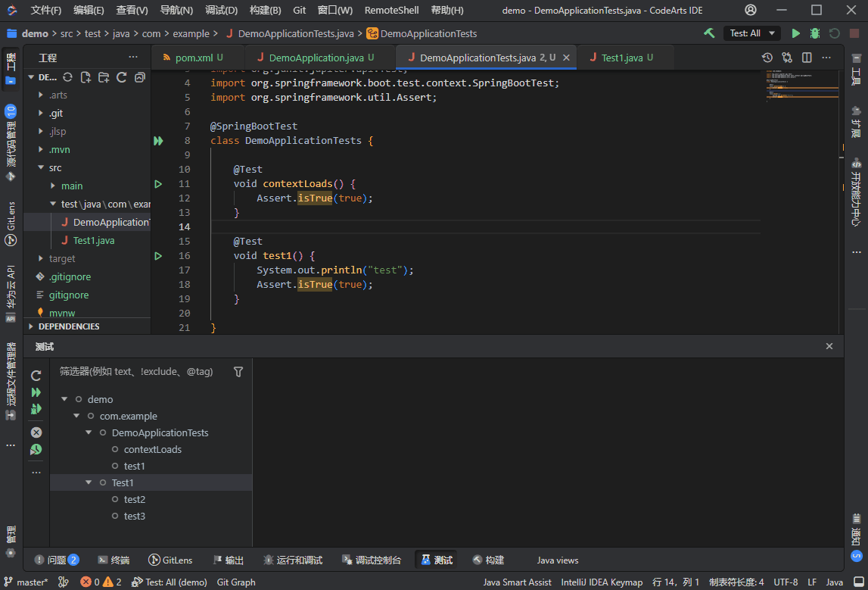Image resolution: width=868 pixels, height=590 pixels.
Task: Split the editor using the split icon
Action: click(x=807, y=57)
